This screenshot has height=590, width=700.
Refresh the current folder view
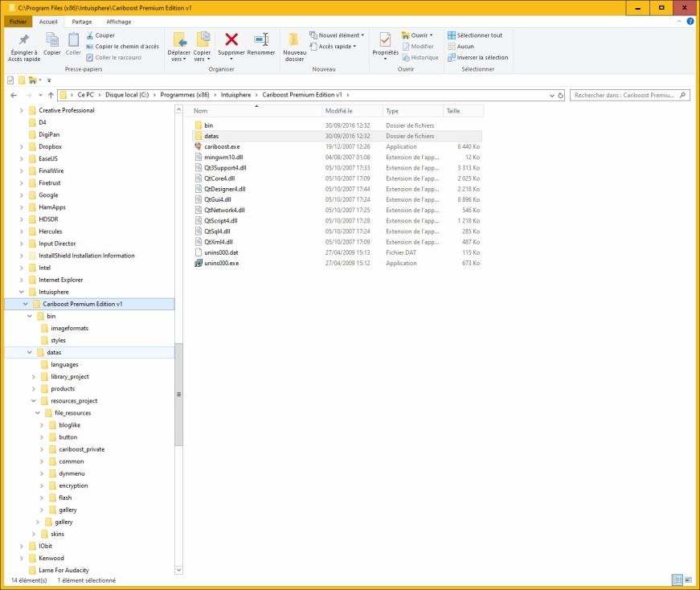(x=561, y=95)
